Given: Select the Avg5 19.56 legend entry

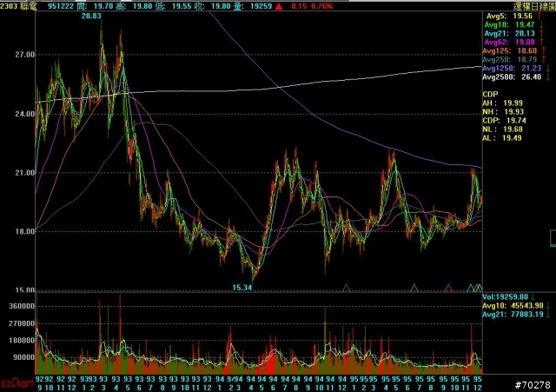Looking at the screenshot, I should click(x=509, y=16).
